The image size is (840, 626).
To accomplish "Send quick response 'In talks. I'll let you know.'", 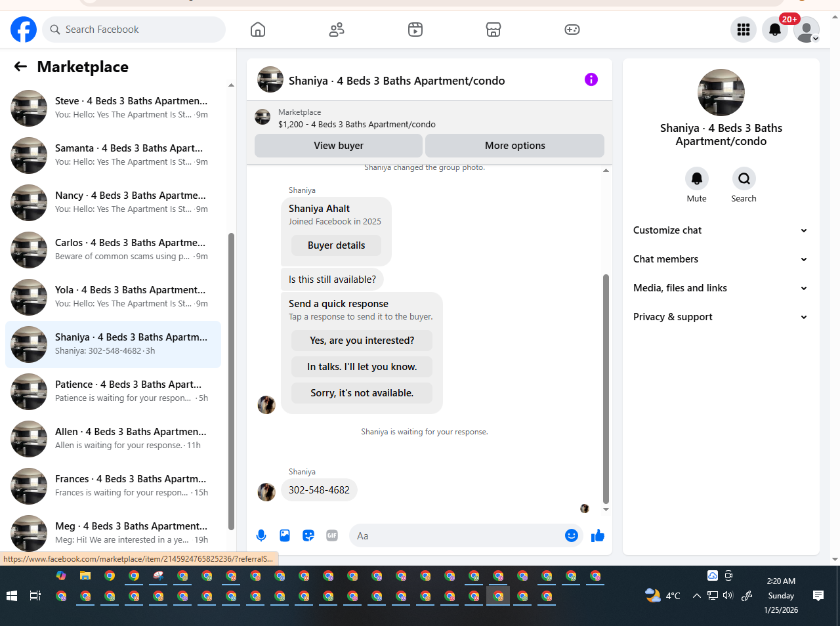I will 362,367.
